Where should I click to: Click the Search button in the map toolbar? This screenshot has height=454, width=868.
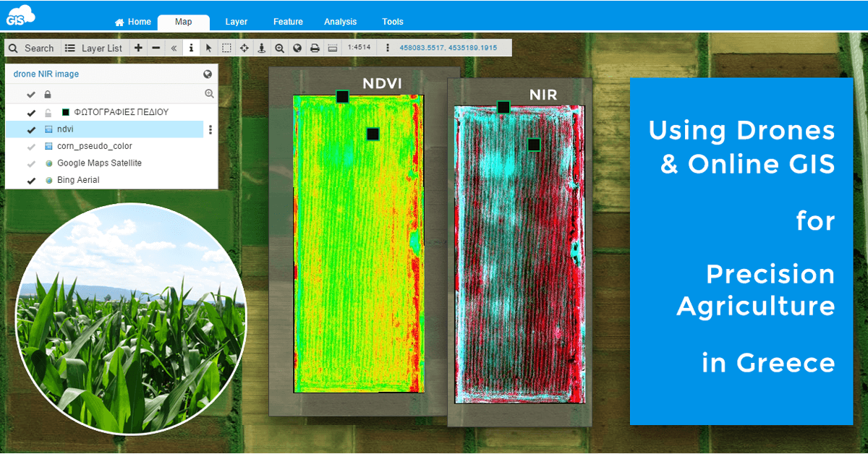pyautogui.click(x=32, y=48)
